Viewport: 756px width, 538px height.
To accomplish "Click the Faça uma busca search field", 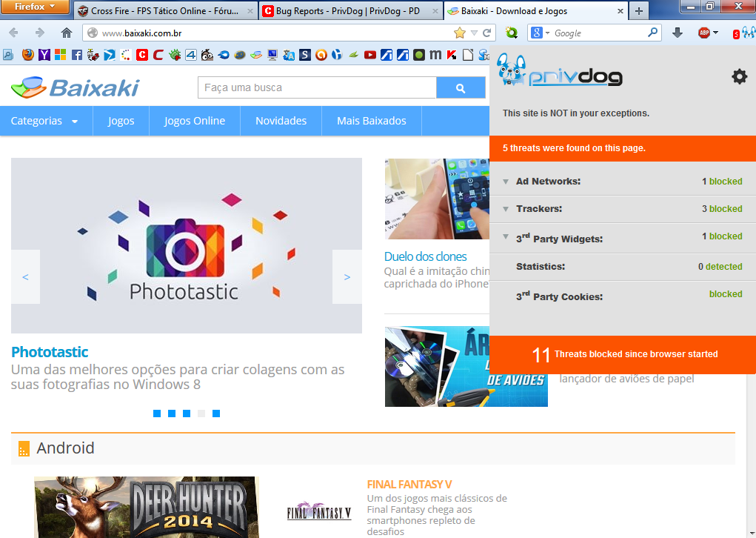I will pos(317,88).
